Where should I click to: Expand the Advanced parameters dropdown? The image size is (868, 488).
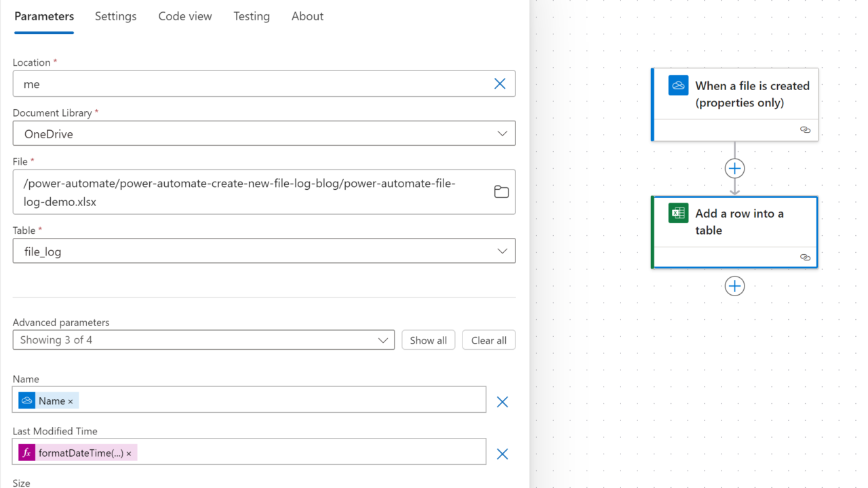click(x=383, y=340)
